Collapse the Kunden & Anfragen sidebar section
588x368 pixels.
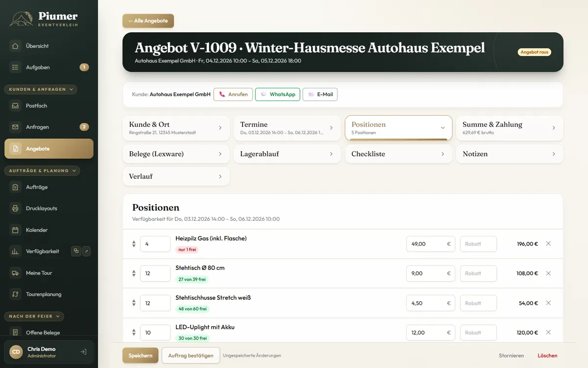[41, 89]
